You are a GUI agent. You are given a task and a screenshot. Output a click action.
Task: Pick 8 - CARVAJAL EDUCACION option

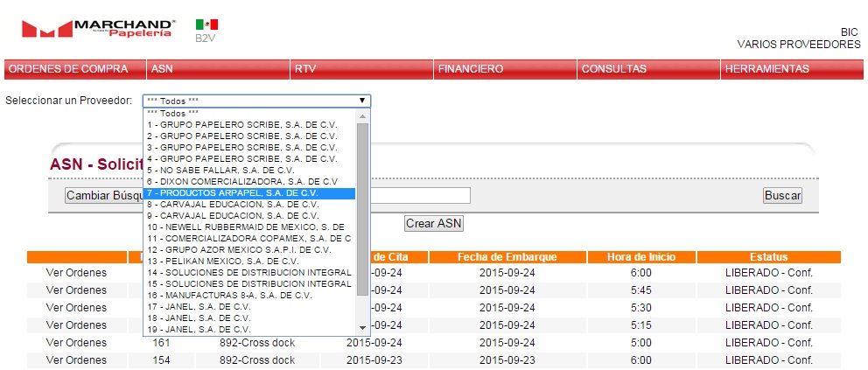click(x=249, y=204)
